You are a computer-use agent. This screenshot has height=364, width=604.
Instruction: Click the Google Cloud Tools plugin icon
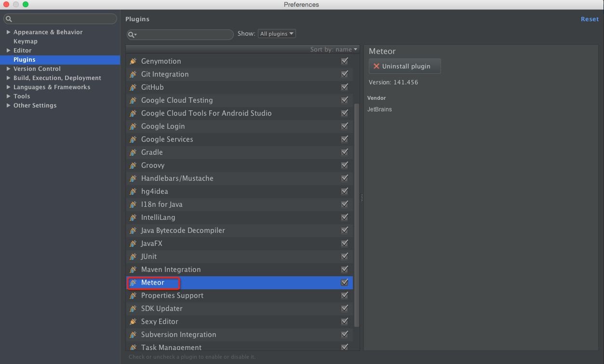pos(133,113)
